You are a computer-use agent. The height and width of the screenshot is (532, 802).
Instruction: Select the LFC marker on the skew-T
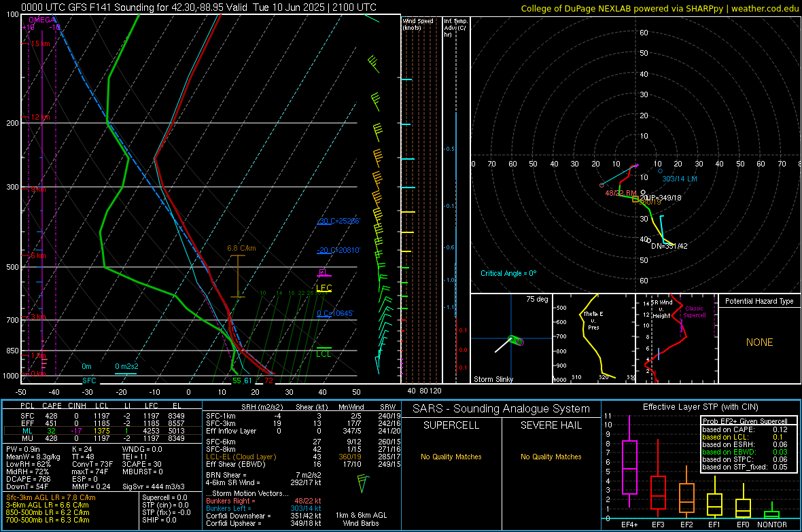click(x=324, y=288)
